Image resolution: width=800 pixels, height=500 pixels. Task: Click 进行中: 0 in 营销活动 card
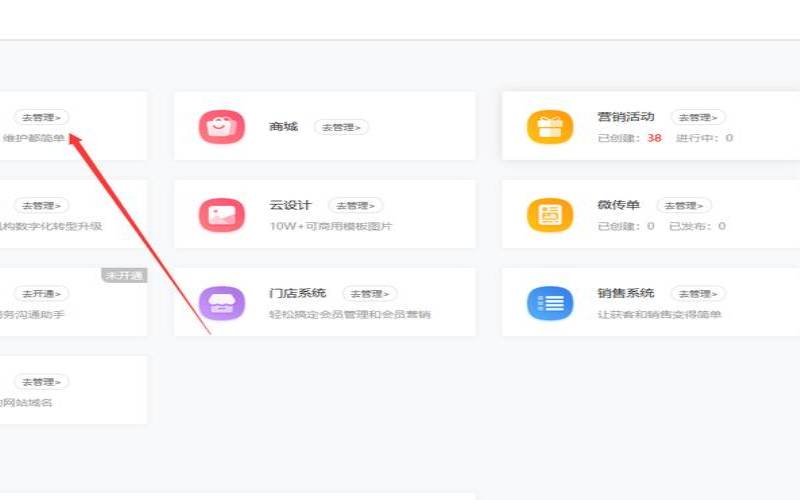tap(705, 138)
